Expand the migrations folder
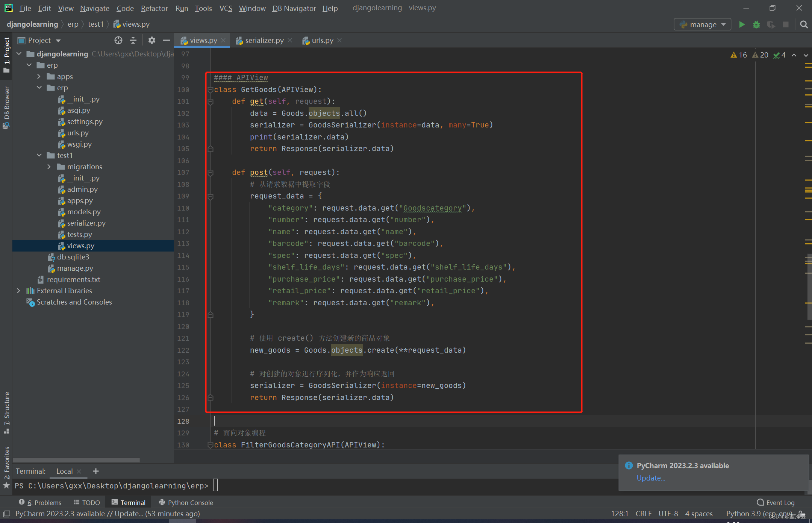This screenshot has width=812, height=523. 49,167
